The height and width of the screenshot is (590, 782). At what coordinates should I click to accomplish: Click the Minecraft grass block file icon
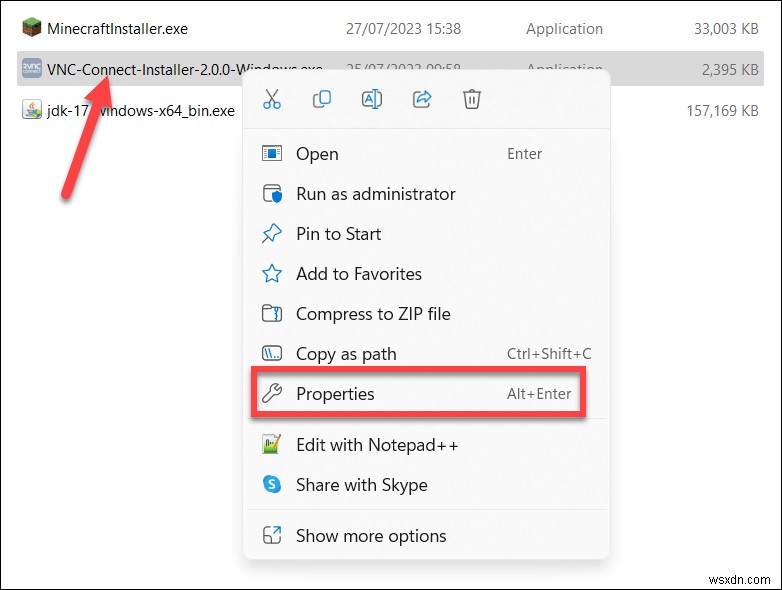(x=31, y=27)
